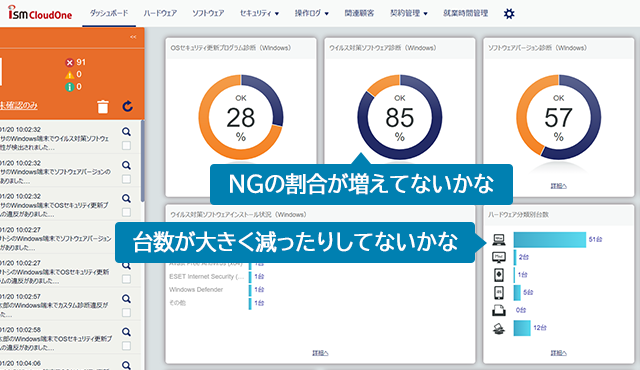Open the 関連顧客 tab
This screenshot has height=370, width=640.
[x=359, y=13]
